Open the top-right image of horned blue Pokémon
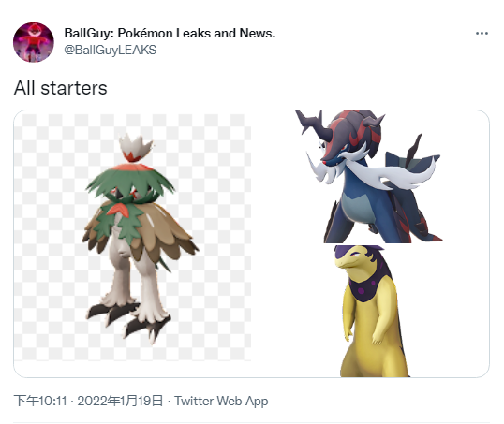Viewport: 504px width, 424px height. 370,176
